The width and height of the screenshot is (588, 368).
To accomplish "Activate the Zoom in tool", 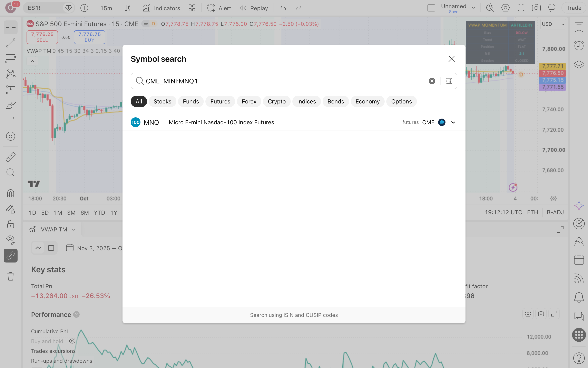I will (10, 172).
